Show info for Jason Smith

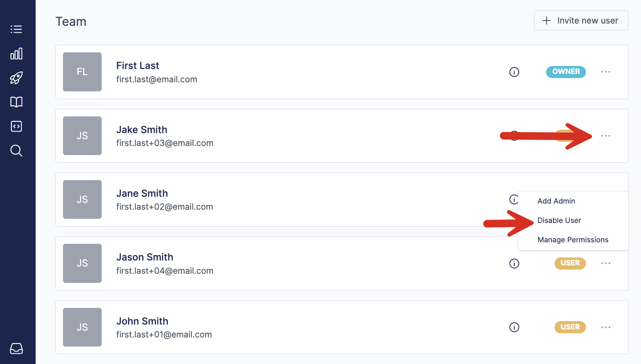click(514, 264)
